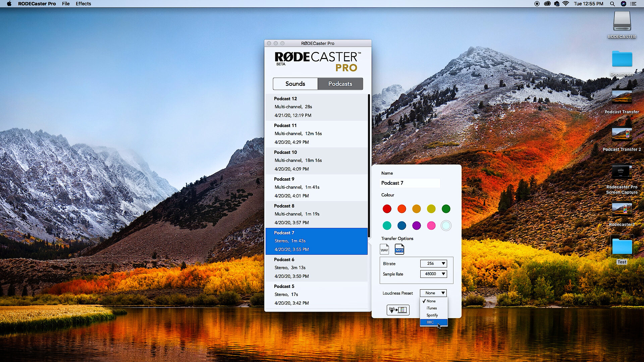Choose yellow colour swatch
The height and width of the screenshot is (362, 644).
pyautogui.click(x=431, y=209)
